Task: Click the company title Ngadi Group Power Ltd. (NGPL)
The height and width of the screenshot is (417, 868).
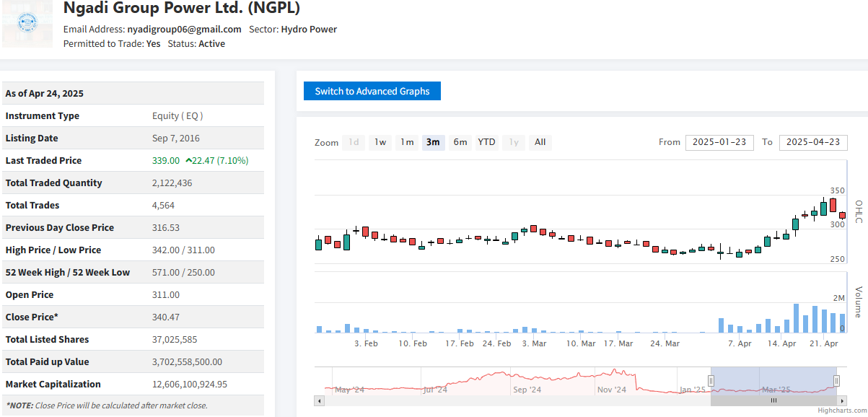Action: pos(182,9)
